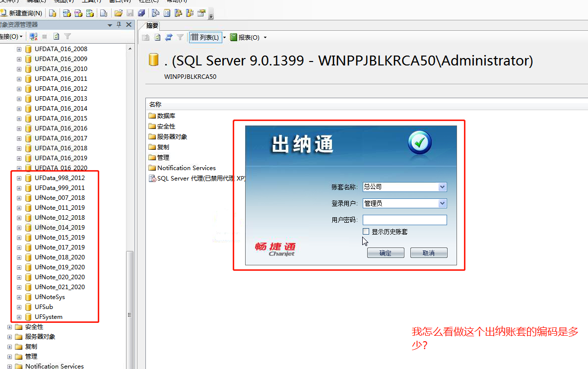588x369 pixels.
Task: Select UfNote_021_2020 in the tree
Action: (60, 287)
